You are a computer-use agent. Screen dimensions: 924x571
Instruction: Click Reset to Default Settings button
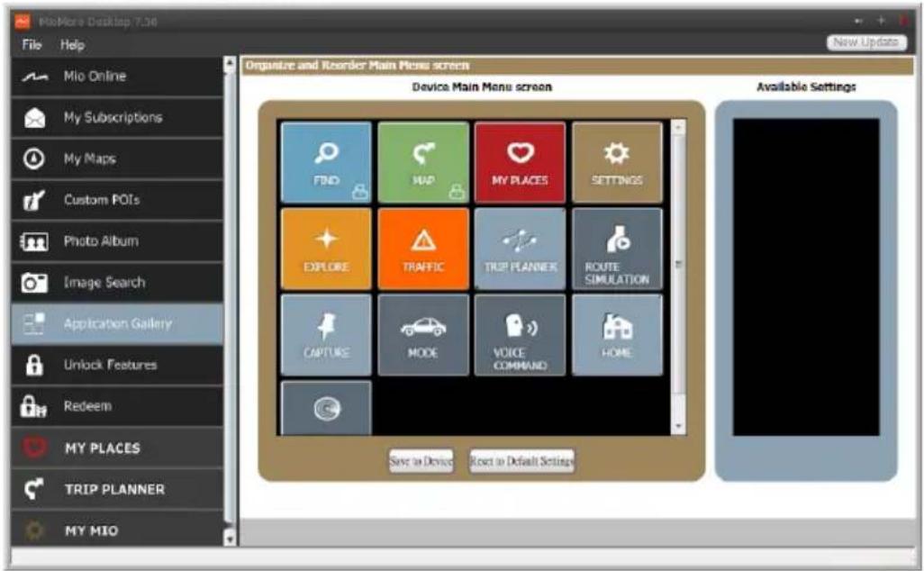coord(521,461)
